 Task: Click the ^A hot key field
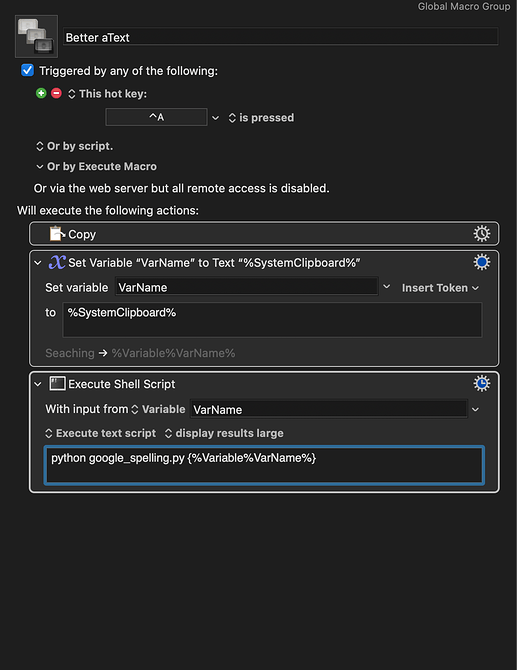coord(156,117)
